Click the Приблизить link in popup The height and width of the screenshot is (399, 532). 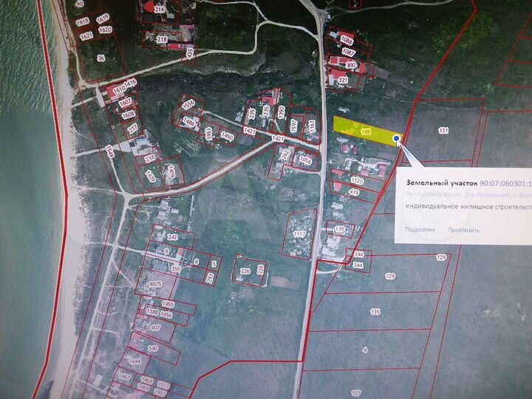click(x=464, y=230)
